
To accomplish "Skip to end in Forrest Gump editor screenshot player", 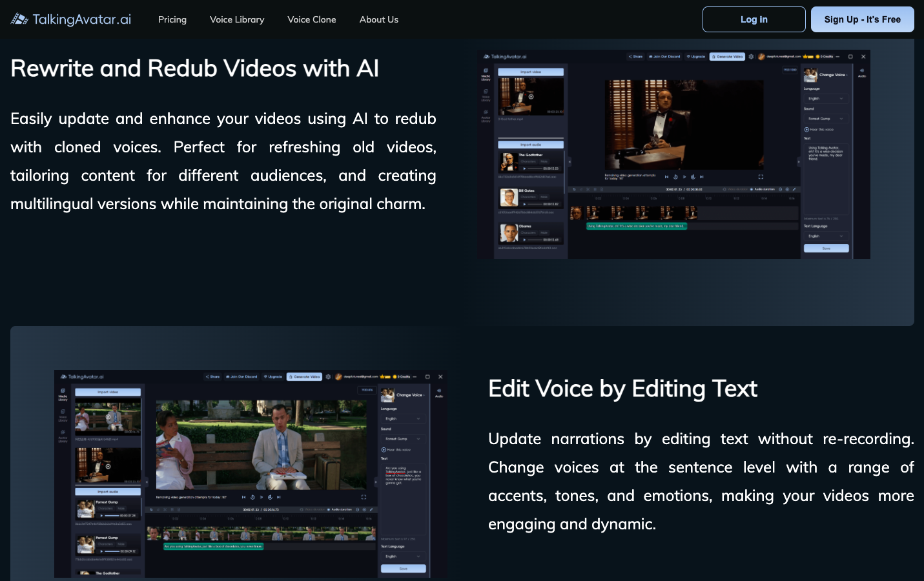I will pos(279,497).
